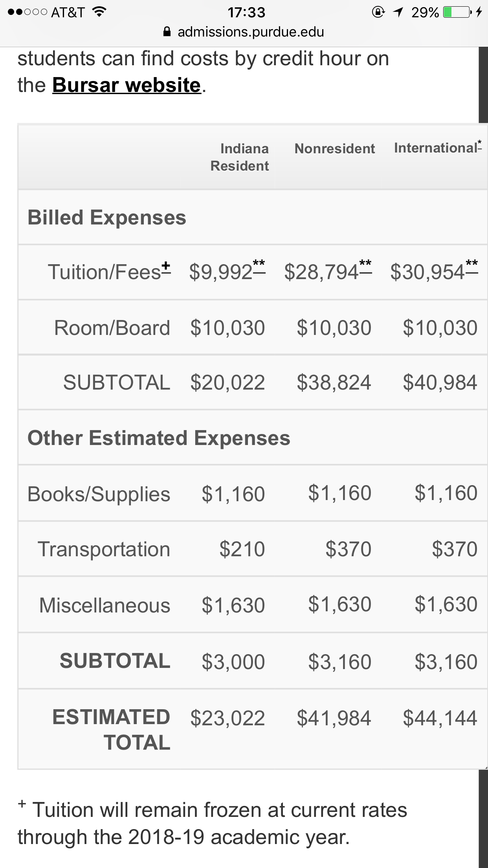Tap the Billed Expenses section heading
This screenshot has width=488, height=868.
click(107, 217)
